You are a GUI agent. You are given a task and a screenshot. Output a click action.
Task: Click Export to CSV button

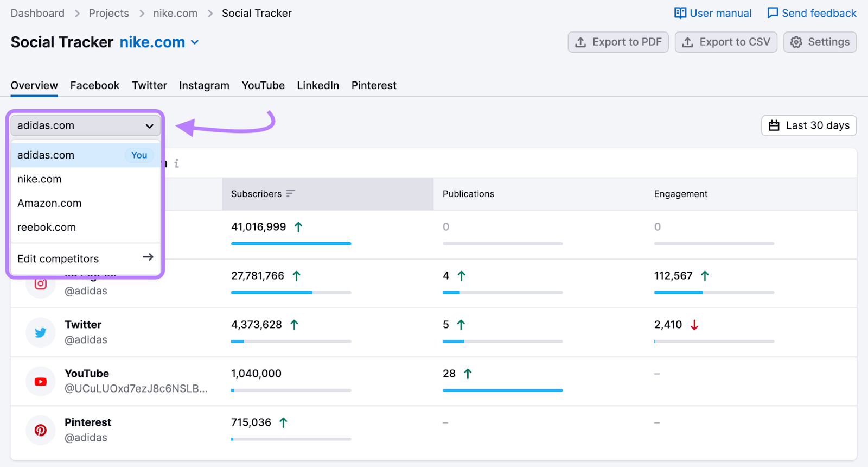(x=726, y=42)
